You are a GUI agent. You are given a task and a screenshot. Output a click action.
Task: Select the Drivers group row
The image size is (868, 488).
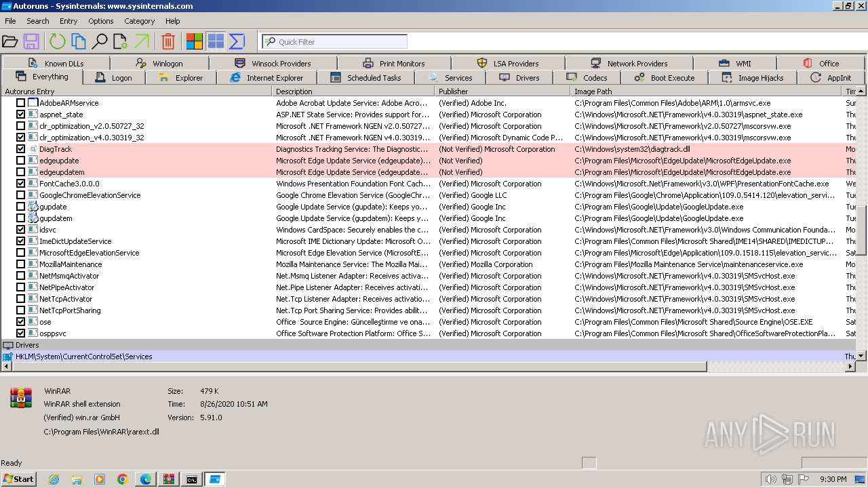tap(429, 345)
